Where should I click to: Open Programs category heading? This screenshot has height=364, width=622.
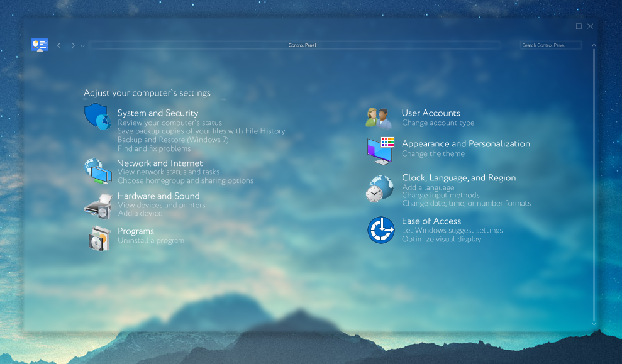136,231
